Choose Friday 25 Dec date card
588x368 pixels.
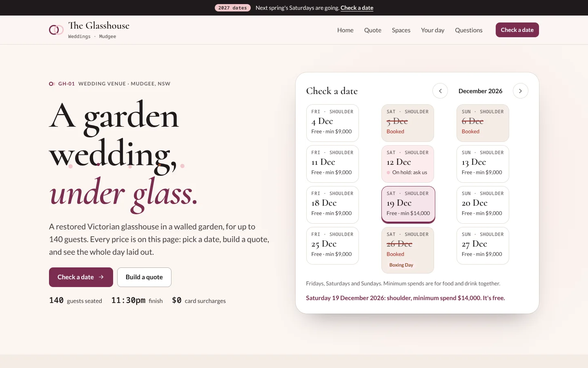point(332,246)
